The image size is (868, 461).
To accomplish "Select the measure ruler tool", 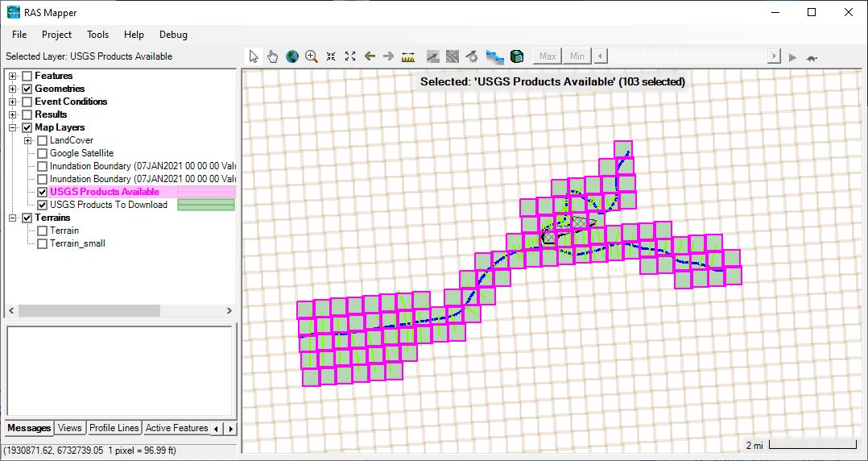I will click(408, 56).
